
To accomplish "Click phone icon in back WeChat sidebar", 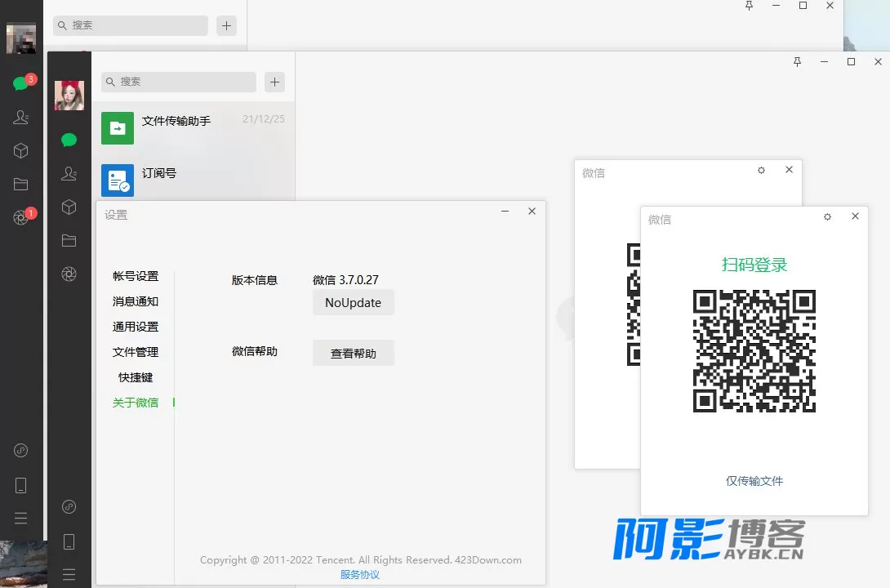I will [x=20, y=485].
